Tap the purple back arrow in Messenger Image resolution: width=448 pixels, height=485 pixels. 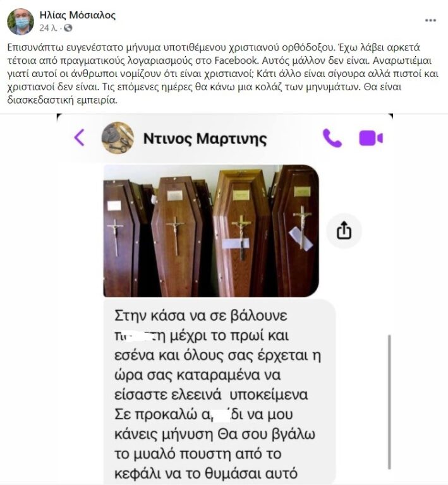tap(80, 138)
